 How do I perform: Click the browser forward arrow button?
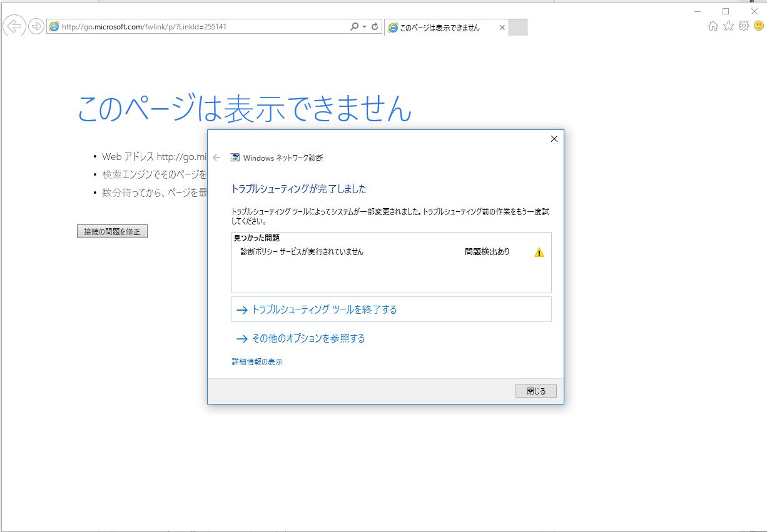(36, 26)
